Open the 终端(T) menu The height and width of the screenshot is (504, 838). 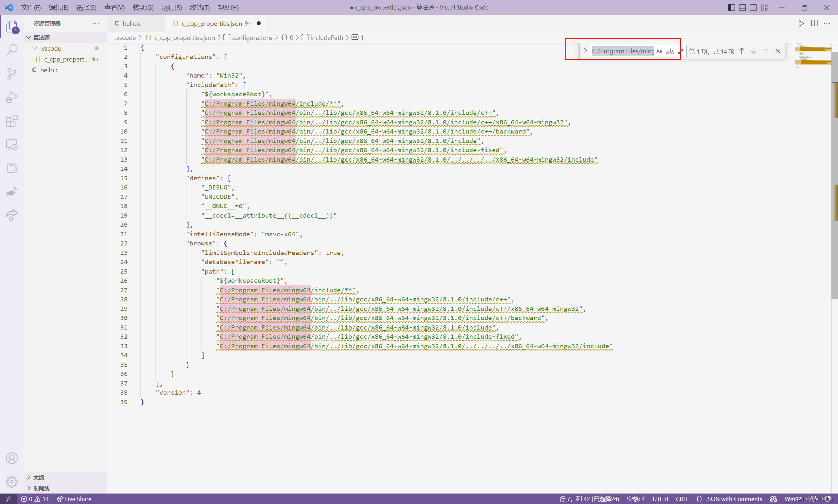[199, 8]
